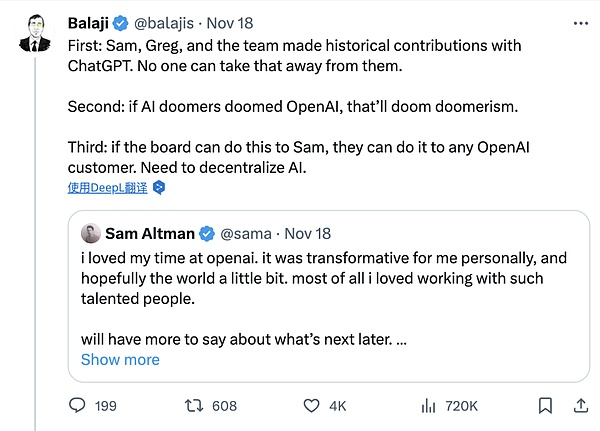
Task: Like the tweet with the heart icon
Action: pyautogui.click(x=310, y=405)
